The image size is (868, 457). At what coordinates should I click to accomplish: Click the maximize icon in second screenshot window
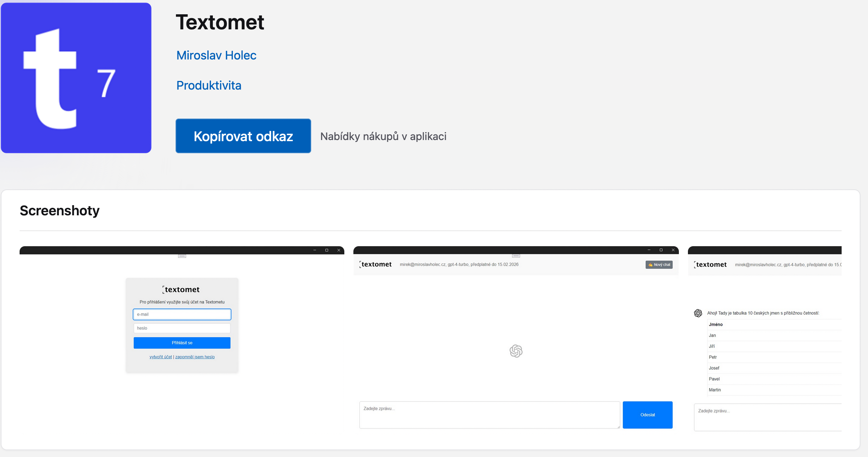tap(661, 250)
